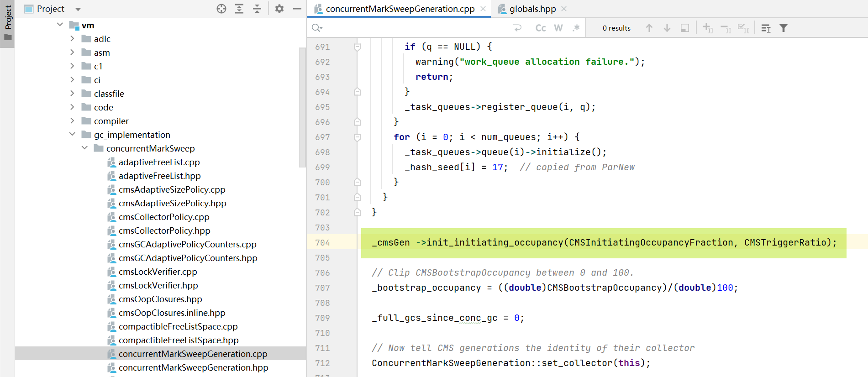Screen dimensions: 868x377
Task: Go to previous occurrence arrow
Action: tap(649, 28)
